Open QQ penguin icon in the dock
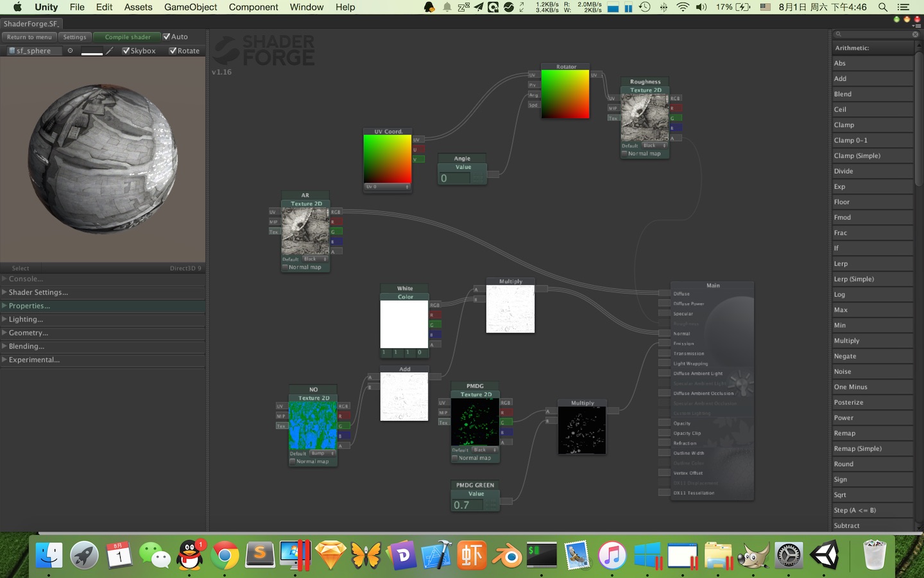The width and height of the screenshot is (924, 578). point(190,556)
